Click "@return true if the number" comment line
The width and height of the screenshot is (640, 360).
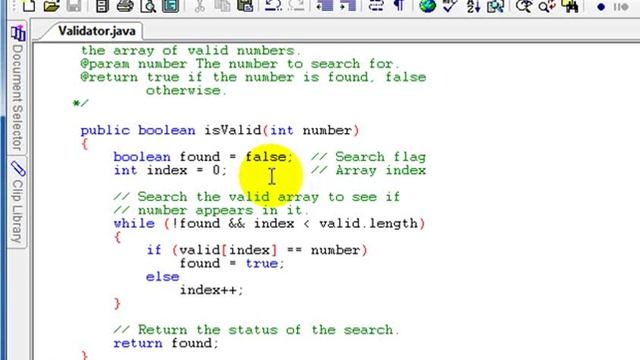(253, 77)
